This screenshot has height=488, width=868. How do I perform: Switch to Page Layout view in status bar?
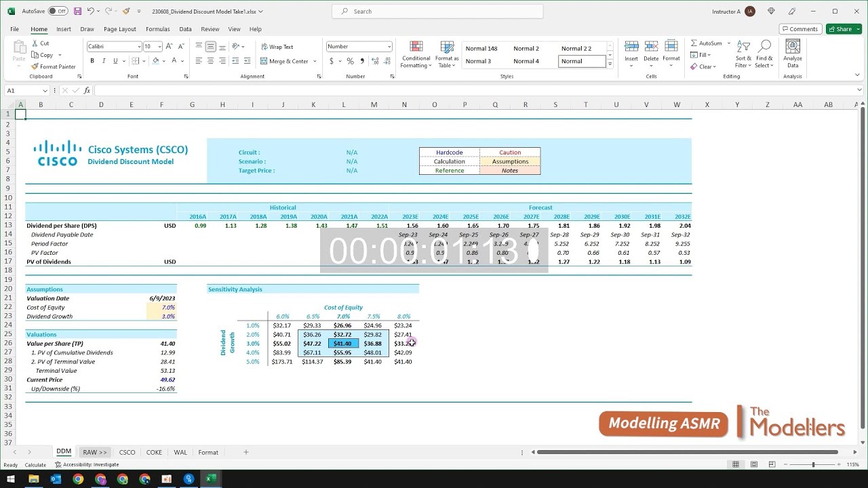pyautogui.click(x=753, y=465)
